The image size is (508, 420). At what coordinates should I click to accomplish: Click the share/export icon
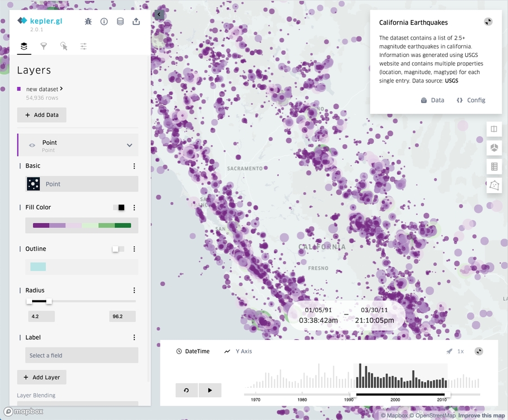pyautogui.click(x=136, y=21)
